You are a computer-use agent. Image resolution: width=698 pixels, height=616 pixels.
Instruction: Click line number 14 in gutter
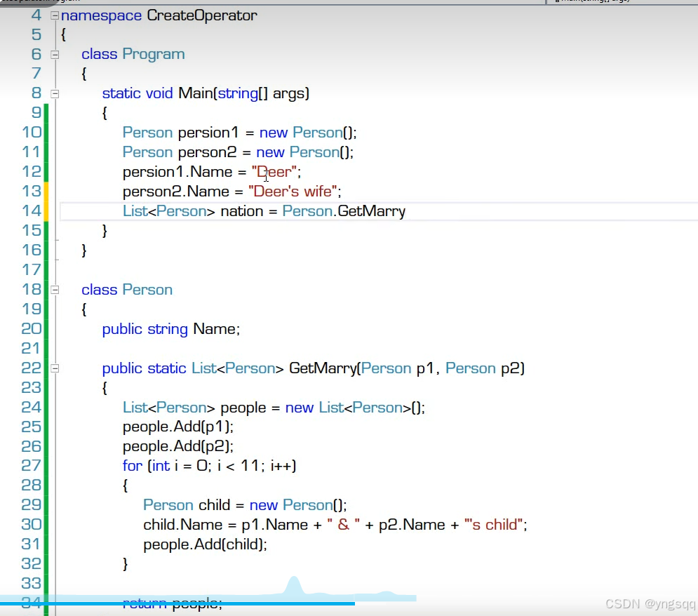[32, 210]
